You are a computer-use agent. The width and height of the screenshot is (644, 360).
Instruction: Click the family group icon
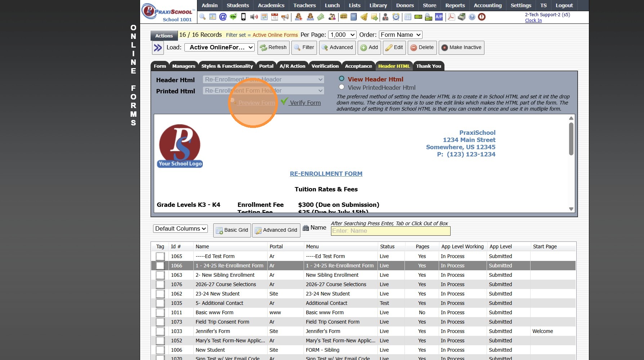(332, 17)
